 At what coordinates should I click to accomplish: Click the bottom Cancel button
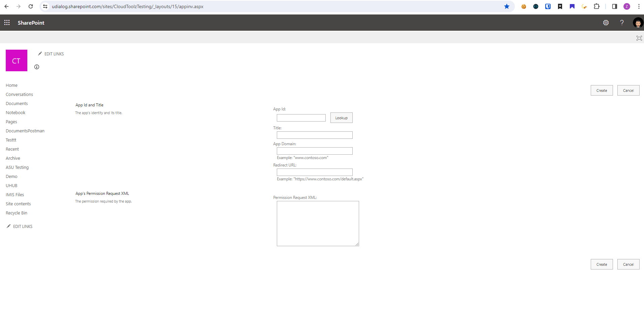tap(628, 264)
